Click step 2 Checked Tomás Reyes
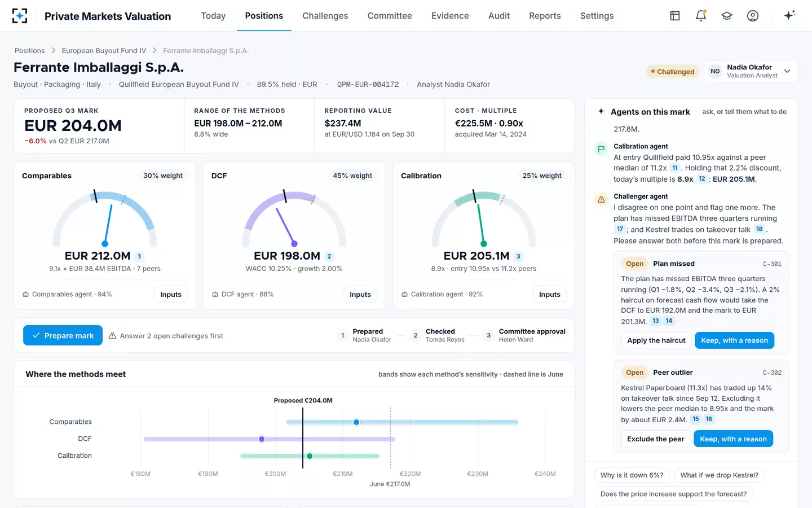This screenshot has width=812, height=508. (x=438, y=335)
